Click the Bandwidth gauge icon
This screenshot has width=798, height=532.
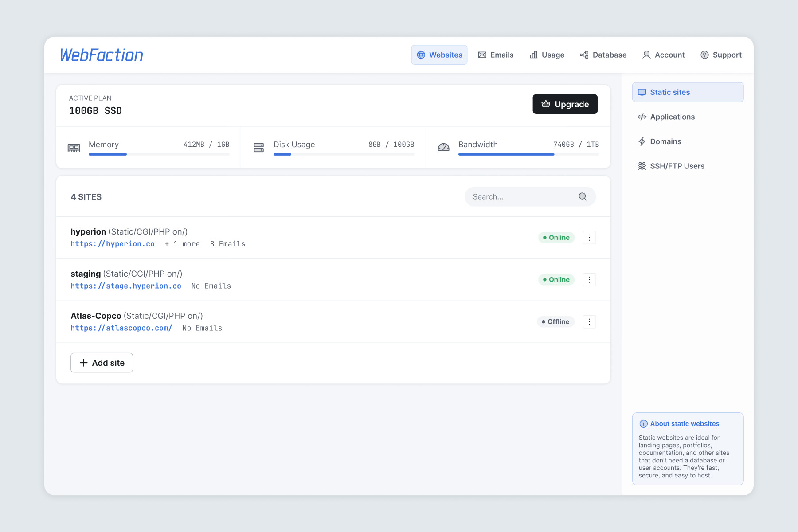tap(443, 147)
